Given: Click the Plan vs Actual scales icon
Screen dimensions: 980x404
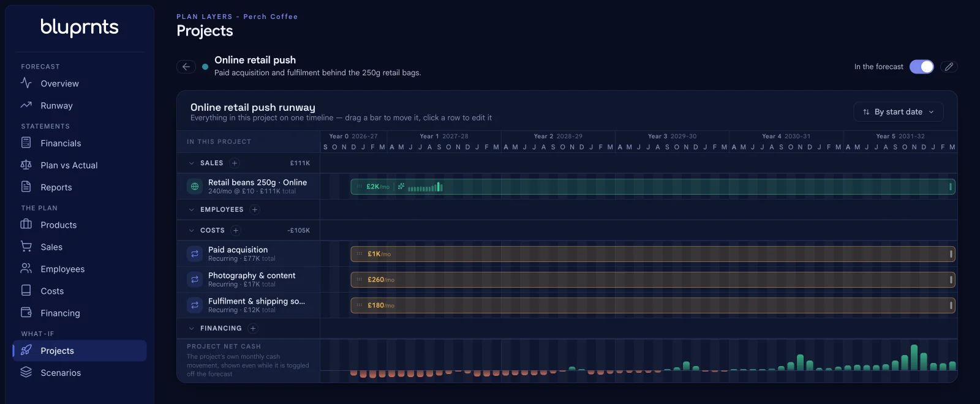Looking at the screenshot, I should 26,165.
